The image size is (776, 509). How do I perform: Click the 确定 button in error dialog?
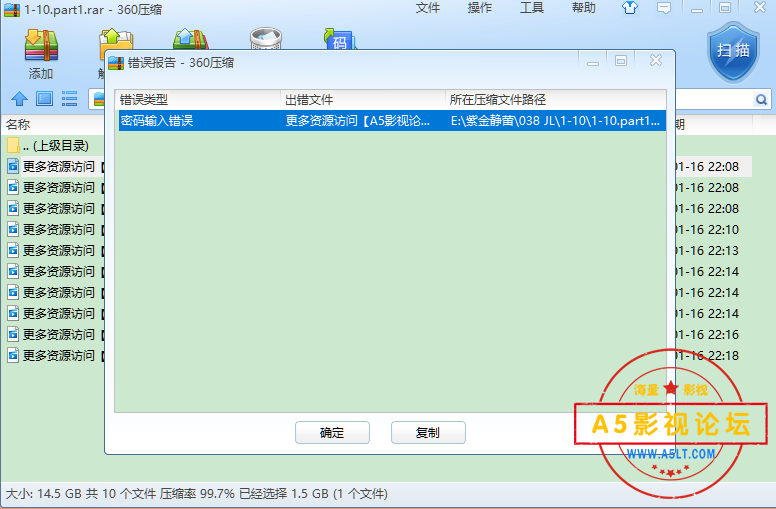pyautogui.click(x=332, y=433)
